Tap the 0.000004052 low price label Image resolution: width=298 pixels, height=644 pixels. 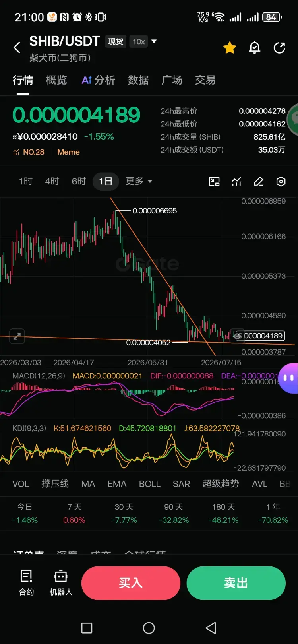(148, 343)
